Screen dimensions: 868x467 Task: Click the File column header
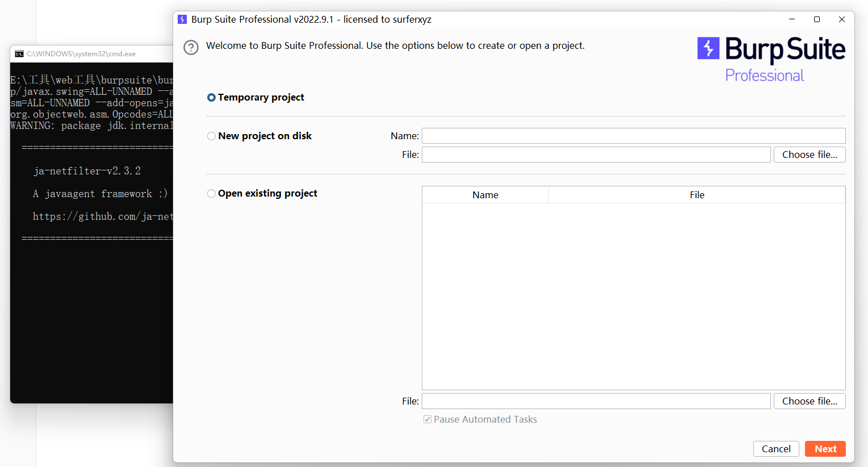click(x=697, y=195)
